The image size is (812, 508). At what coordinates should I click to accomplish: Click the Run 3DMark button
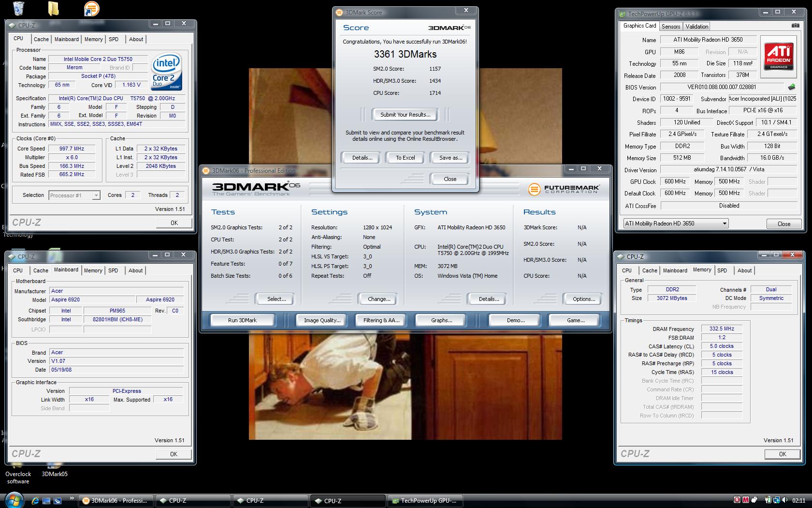(x=242, y=320)
